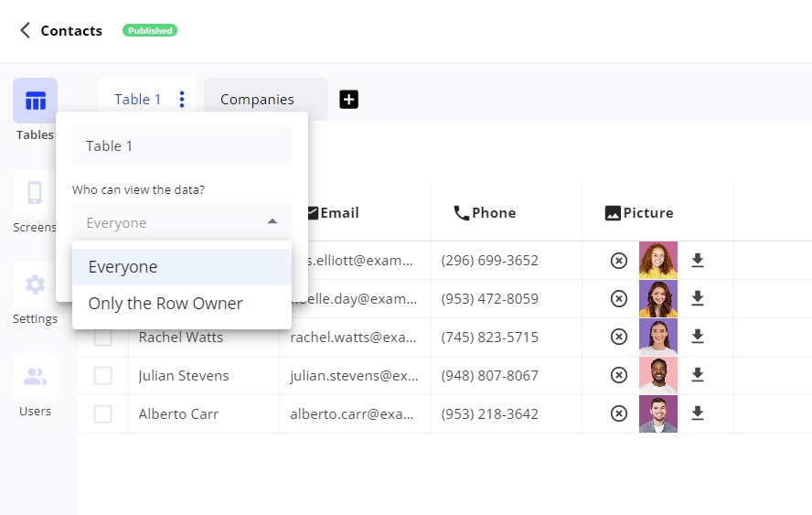The image size is (812, 515).
Task: Click the add new table plus icon
Action: click(x=348, y=100)
